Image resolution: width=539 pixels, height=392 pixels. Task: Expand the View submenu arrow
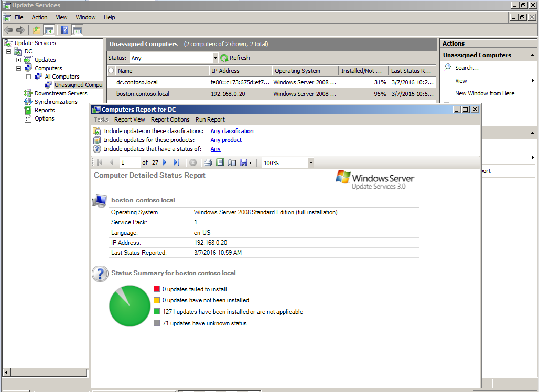pyautogui.click(x=532, y=80)
